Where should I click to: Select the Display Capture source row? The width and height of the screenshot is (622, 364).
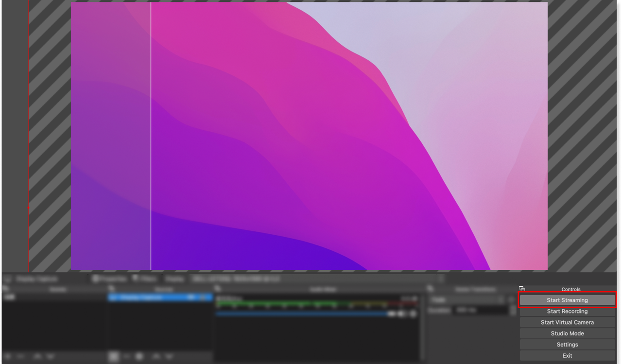pyautogui.click(x=160, y=297)
